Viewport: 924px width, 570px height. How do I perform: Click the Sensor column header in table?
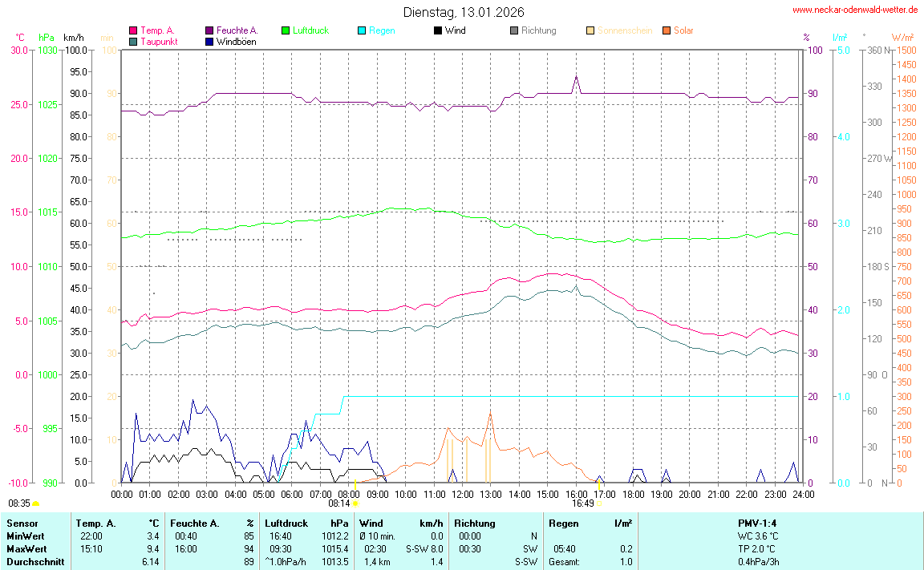22,524
